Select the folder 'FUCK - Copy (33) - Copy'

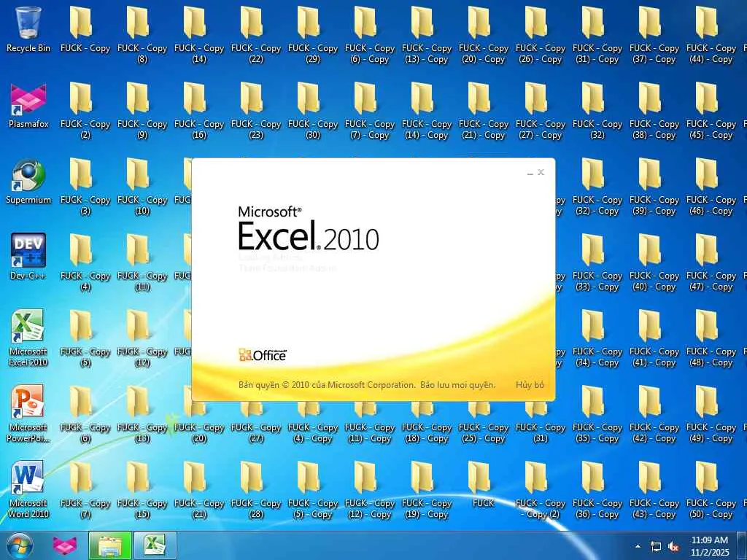tap(597, 262)
